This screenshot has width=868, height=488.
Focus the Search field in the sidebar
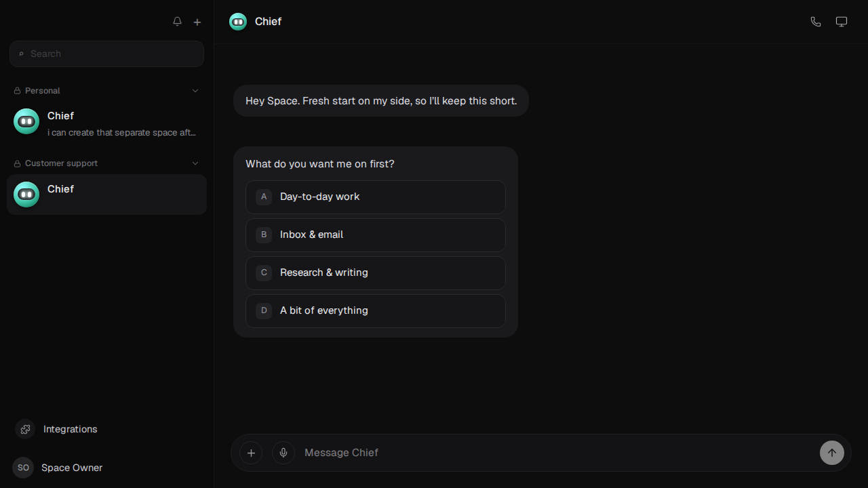(x=106, y=54)
